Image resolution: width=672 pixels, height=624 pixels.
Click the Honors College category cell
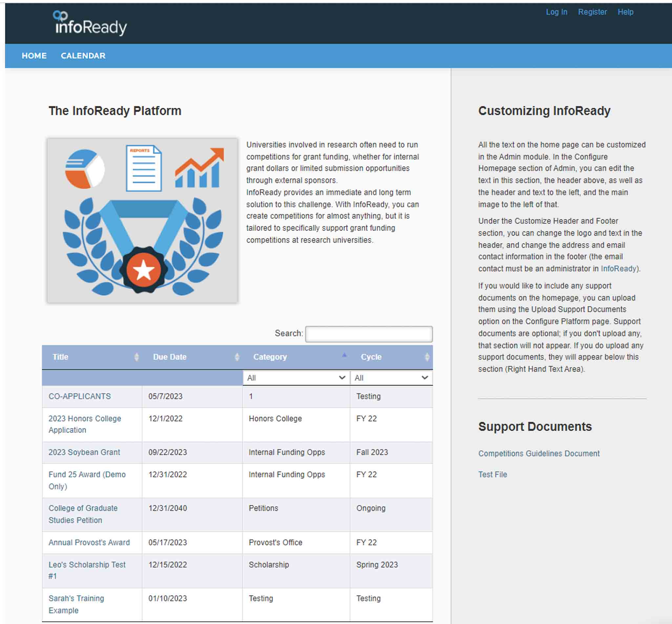296,424
